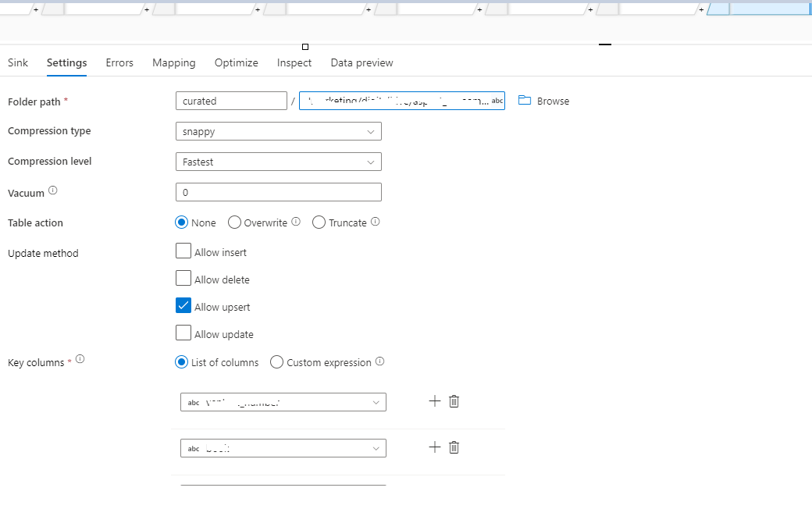
Task: Delete the first key column
Action: (454, 401)
